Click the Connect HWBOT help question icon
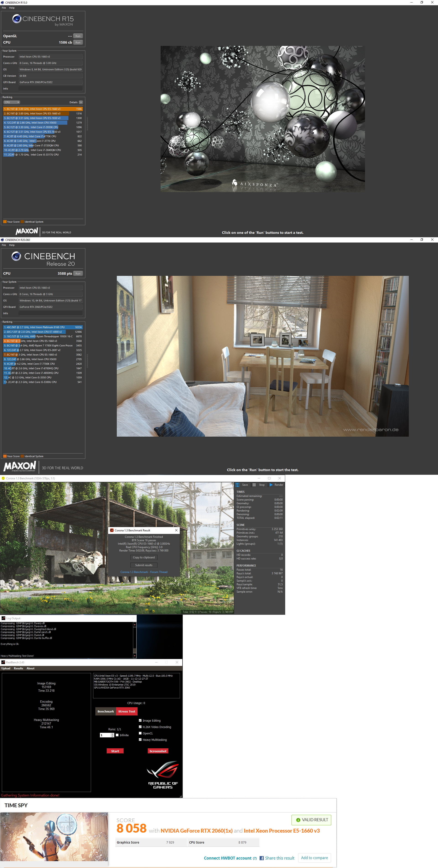 [x=255, y=858]
